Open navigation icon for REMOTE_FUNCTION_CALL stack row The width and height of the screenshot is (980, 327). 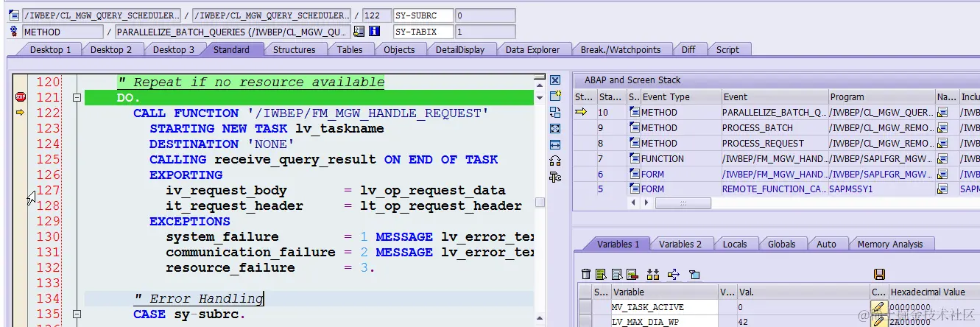[x=942, y=189]
